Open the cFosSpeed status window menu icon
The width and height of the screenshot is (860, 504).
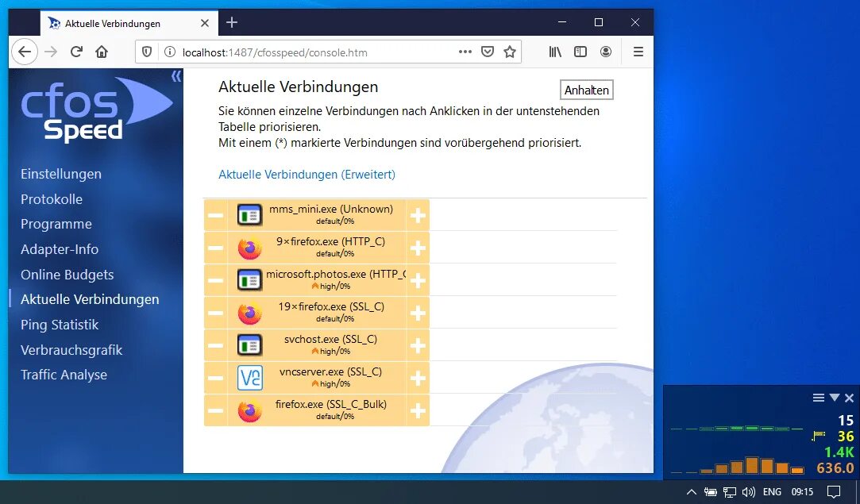pos(819,398)
